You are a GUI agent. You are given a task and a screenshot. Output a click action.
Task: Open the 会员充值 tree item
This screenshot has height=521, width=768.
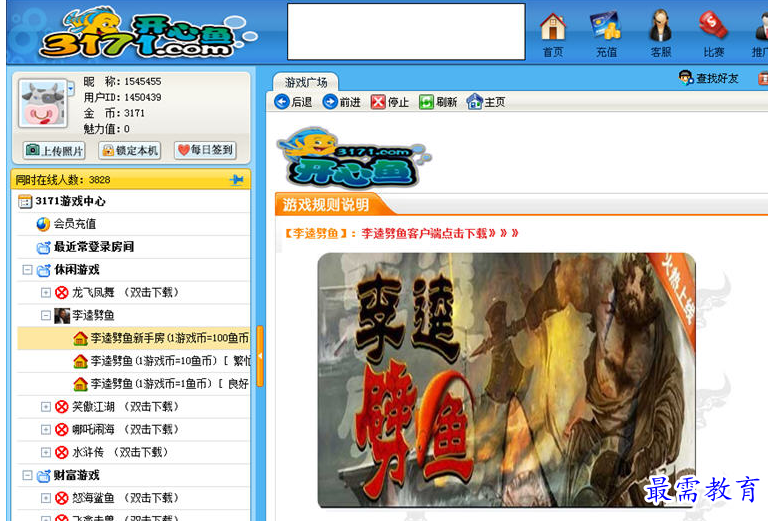click(74, 224)
